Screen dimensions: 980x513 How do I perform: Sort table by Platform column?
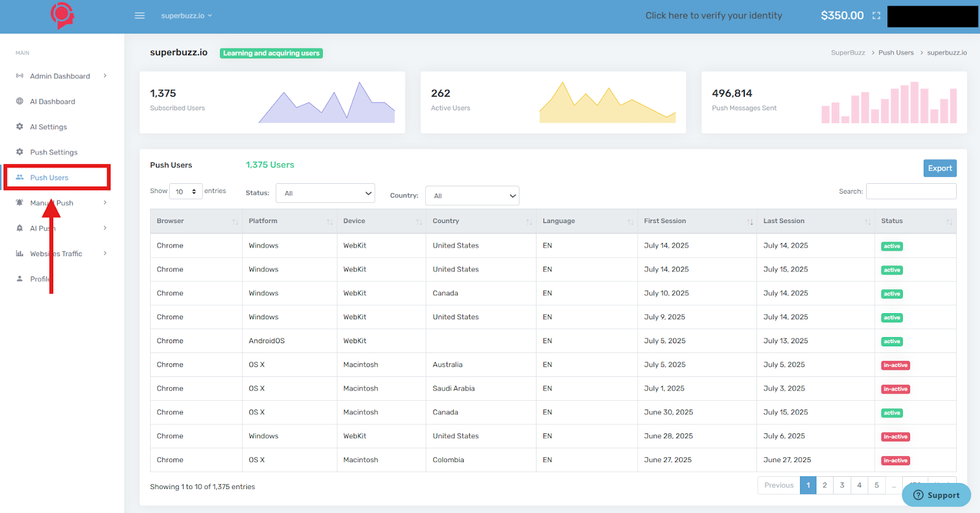[289, 221]
